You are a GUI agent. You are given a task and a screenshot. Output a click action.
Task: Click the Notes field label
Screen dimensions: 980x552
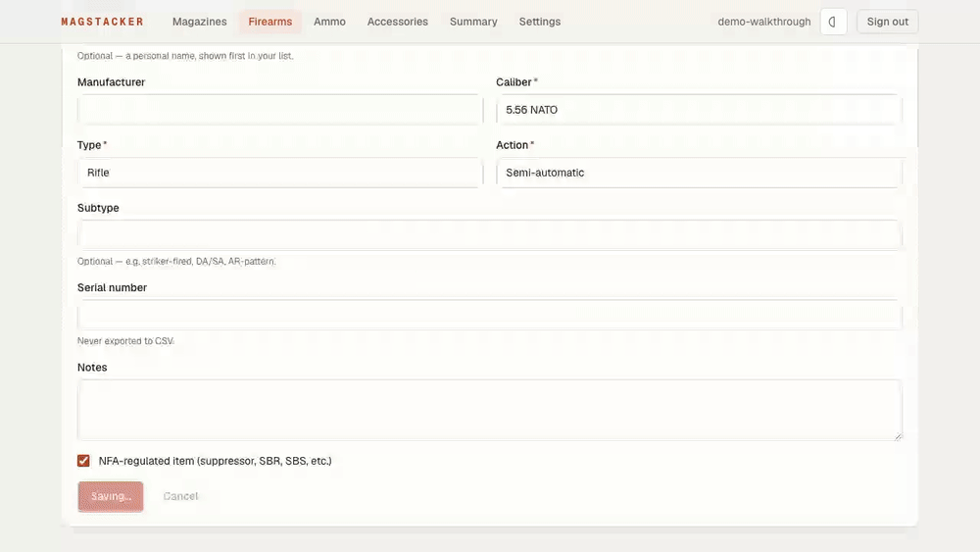(92, 368)
